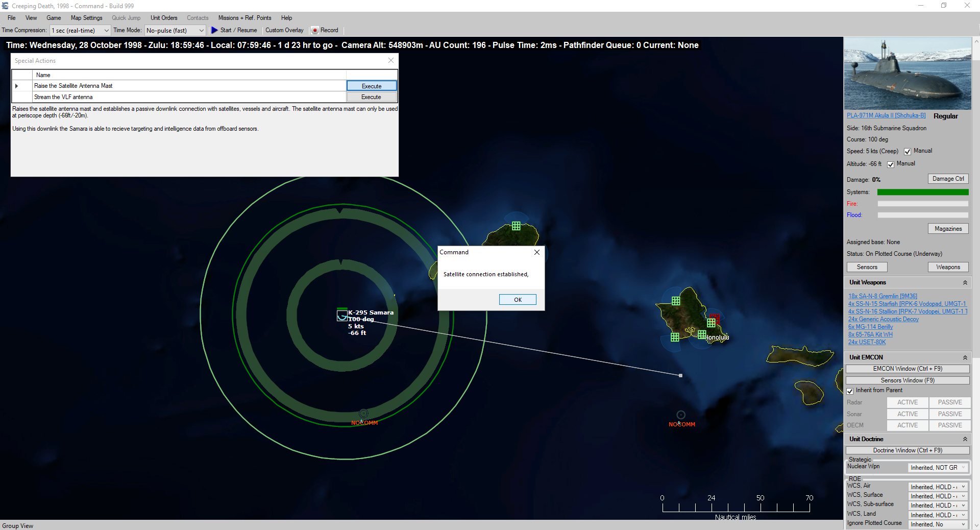Open the Unit Orders menu
The width and height of the screenshot is (980, 530).
[x=163, y=18]
